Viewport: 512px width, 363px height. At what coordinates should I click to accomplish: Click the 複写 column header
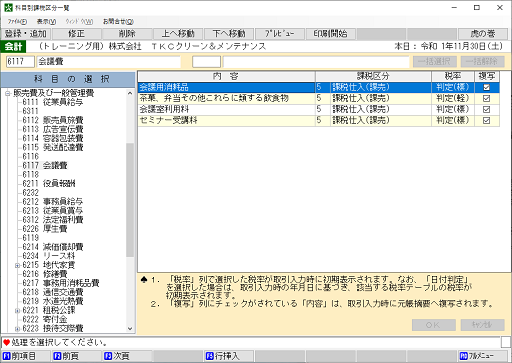point(487,76)
